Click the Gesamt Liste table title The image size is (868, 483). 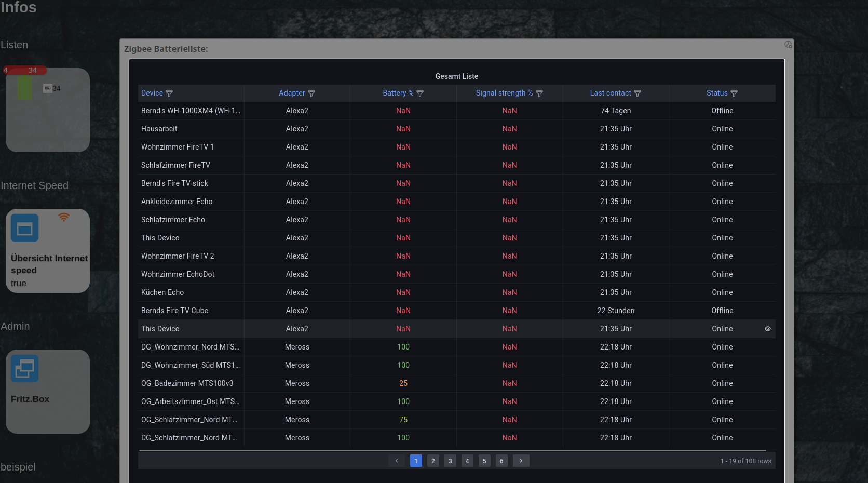coord(457,76)
